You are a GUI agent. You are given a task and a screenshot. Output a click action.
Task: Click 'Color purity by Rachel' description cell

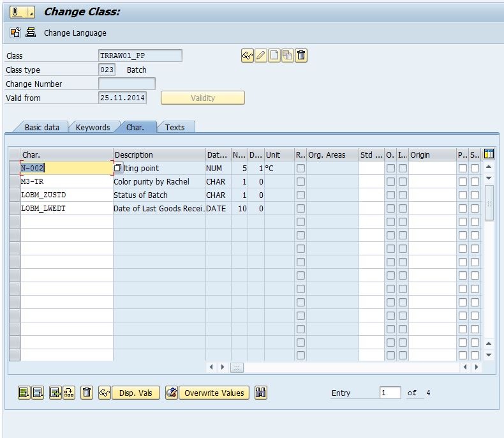159,182
